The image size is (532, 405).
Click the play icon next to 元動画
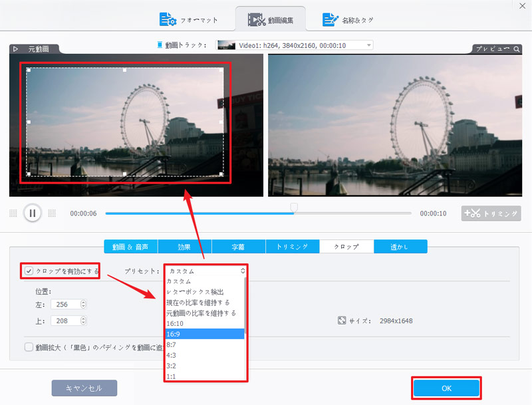tap(15, 48)
